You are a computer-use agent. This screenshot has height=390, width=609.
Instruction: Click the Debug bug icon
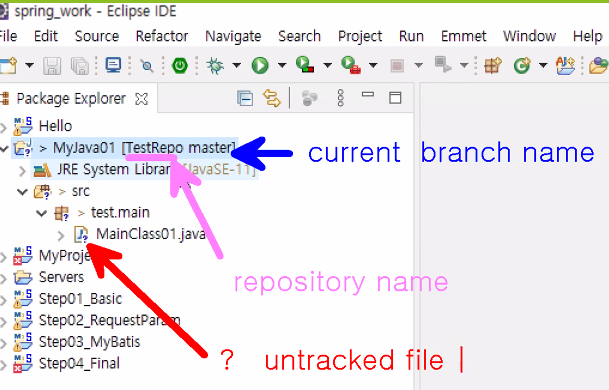pos(215,65)
